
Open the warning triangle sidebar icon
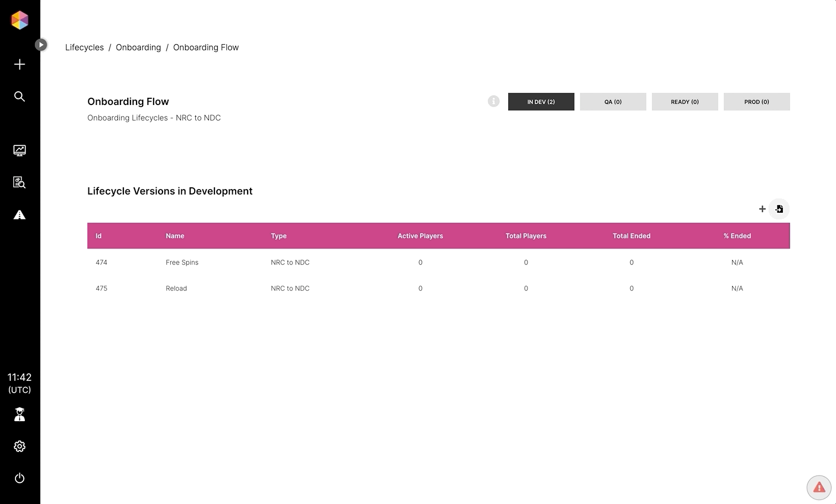(19, 215)
